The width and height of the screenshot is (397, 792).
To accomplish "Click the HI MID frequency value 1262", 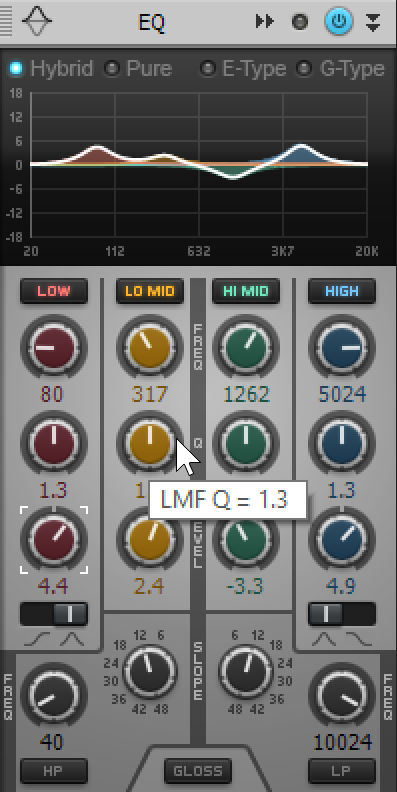I will [x=246, y=394].
